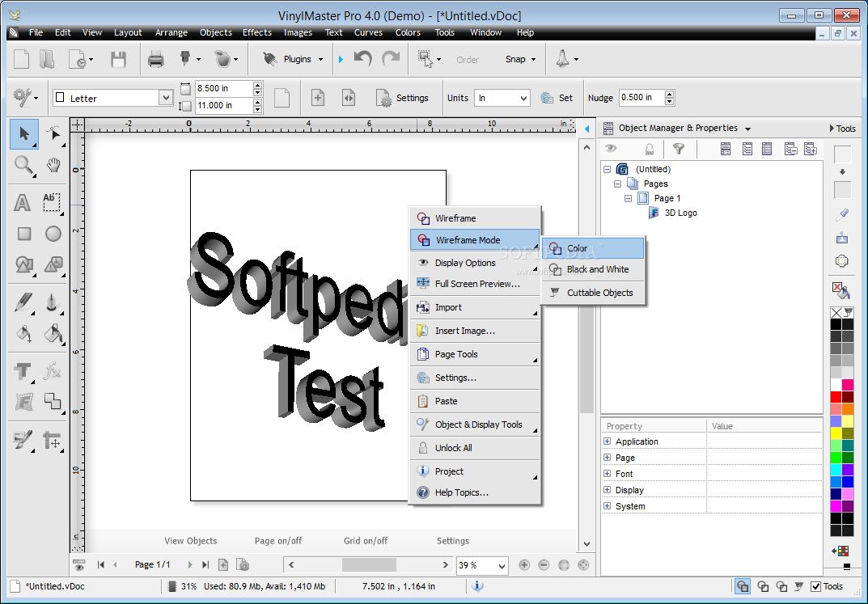
Task: Click zoom in plus button
Action: 524,564
